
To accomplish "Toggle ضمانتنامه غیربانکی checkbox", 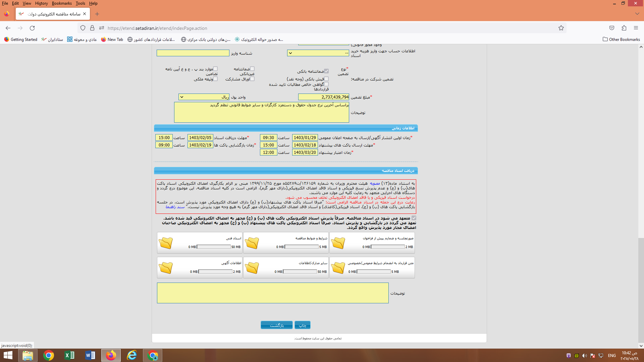I will pos(252,69).
